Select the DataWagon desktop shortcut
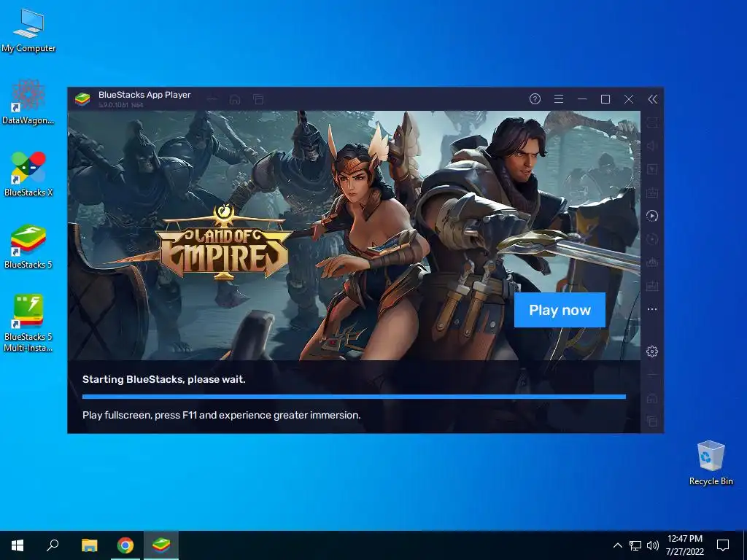 click(28, 102)
